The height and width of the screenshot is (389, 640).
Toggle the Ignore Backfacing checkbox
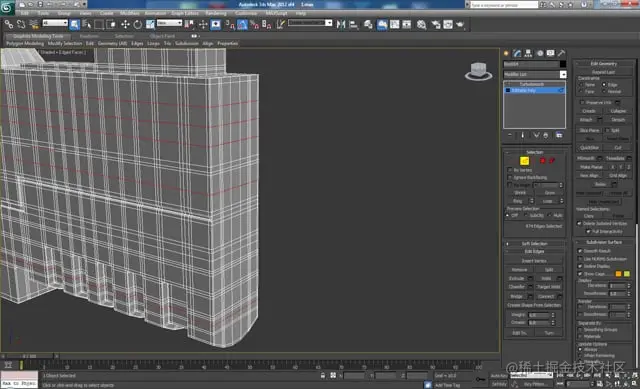pos(510,178)
